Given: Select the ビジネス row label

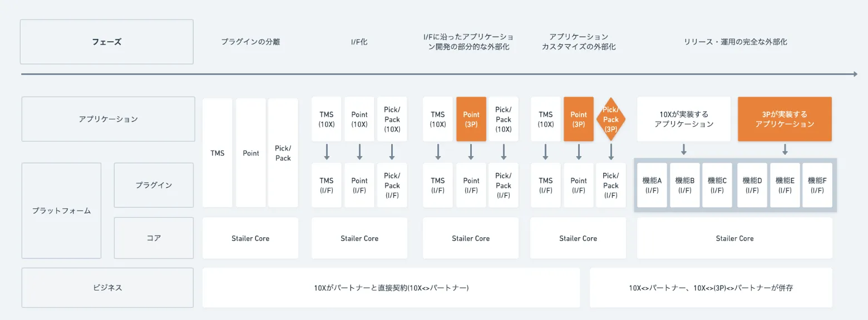Looking at the screenshot, I should (107, 288).
